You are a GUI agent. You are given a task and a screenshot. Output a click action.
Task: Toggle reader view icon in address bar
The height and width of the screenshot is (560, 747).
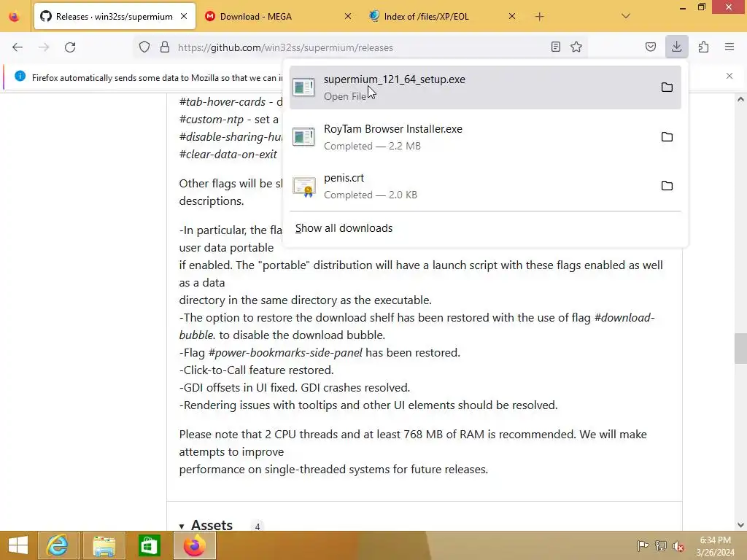pos(555,47)
